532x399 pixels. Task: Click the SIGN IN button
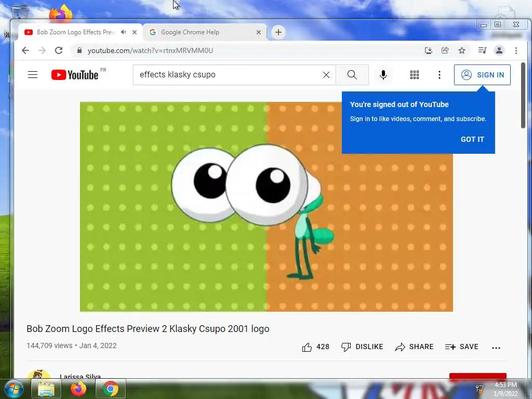click(482, 75)
